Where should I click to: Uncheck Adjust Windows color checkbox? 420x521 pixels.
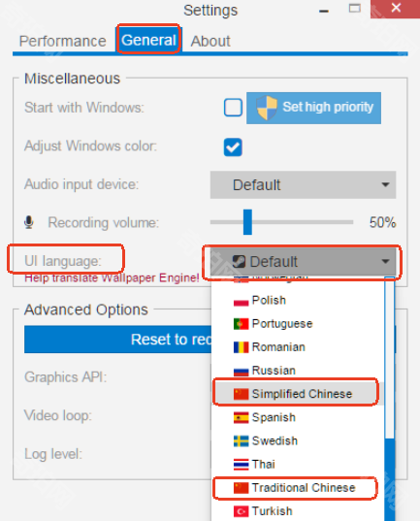[233, 147]
